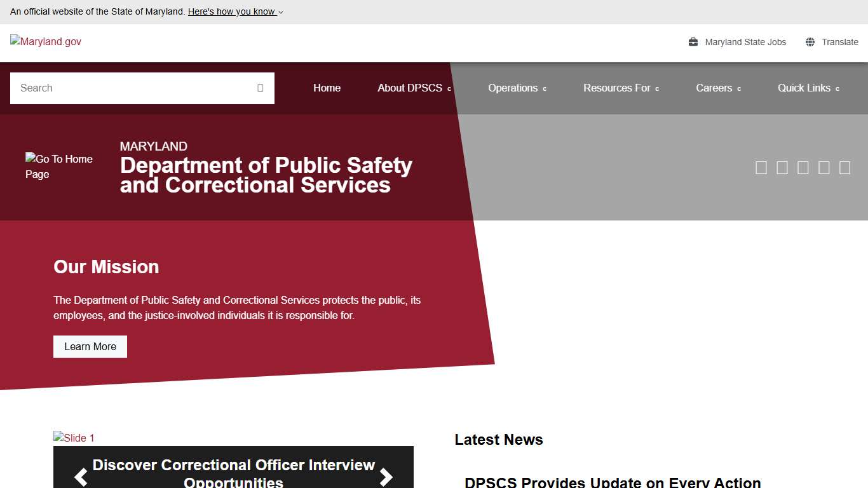Screen dimensions: 868x488
Task: Click the Maryland State Jobs briefcase icon
Action: tap(692, 42)
